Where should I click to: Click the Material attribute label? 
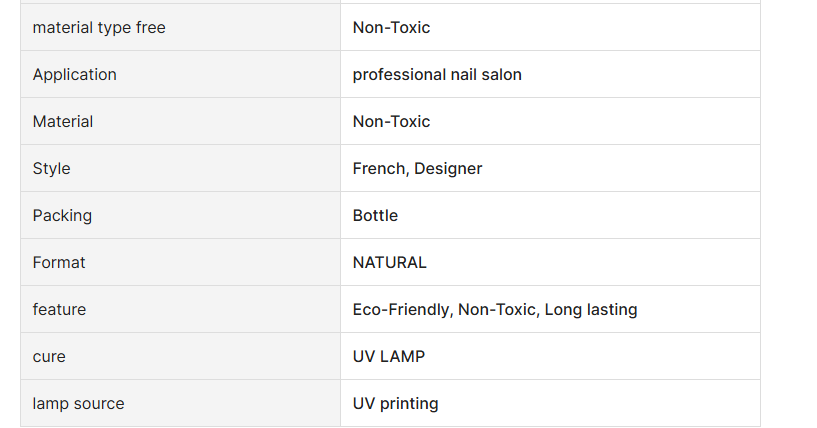pyautogui.click(x=63, y=121)
